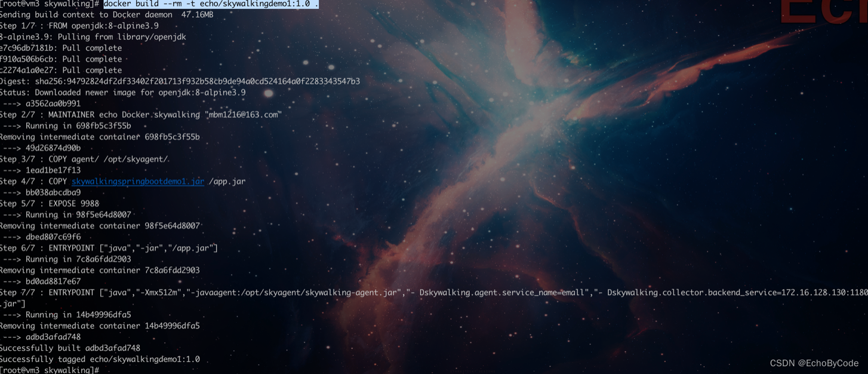Click 'e7c96db7181b: Pull complete' line
Viewport: 868px width, 374px height.
[61, 48]
